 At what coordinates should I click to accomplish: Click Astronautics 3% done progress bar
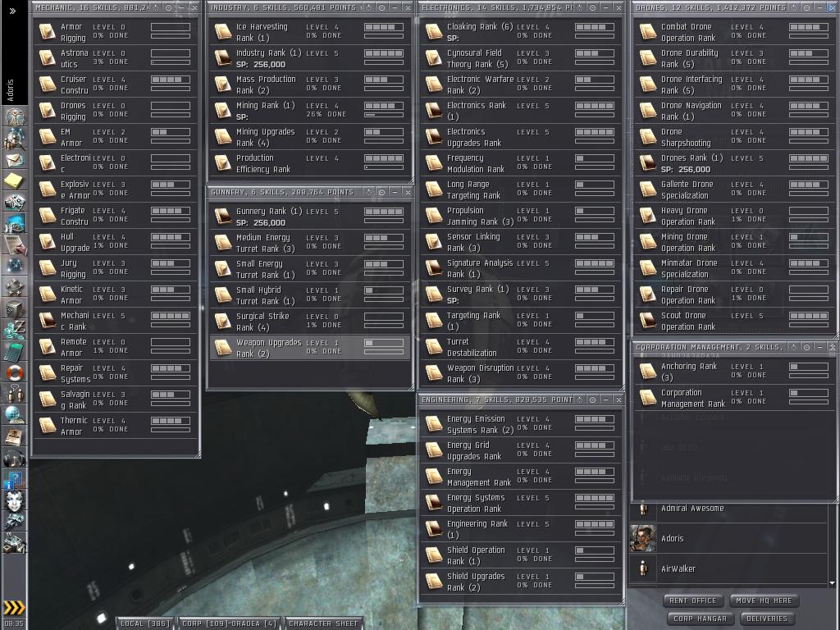pyautogui.click(x=171, y=62)
